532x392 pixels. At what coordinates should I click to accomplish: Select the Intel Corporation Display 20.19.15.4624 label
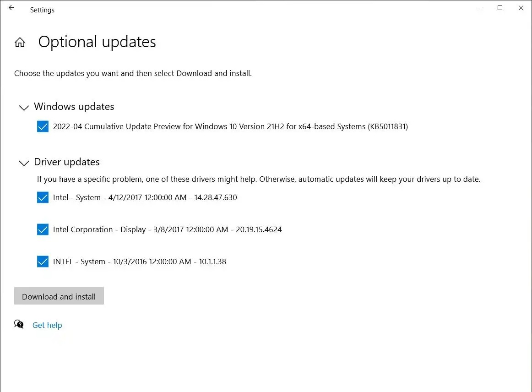pyautogui.click(x=167, y=229)
